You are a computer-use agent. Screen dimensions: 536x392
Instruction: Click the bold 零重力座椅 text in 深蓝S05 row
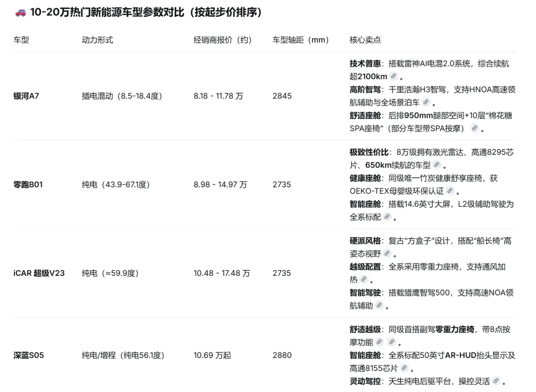click(x=455, y=329)
